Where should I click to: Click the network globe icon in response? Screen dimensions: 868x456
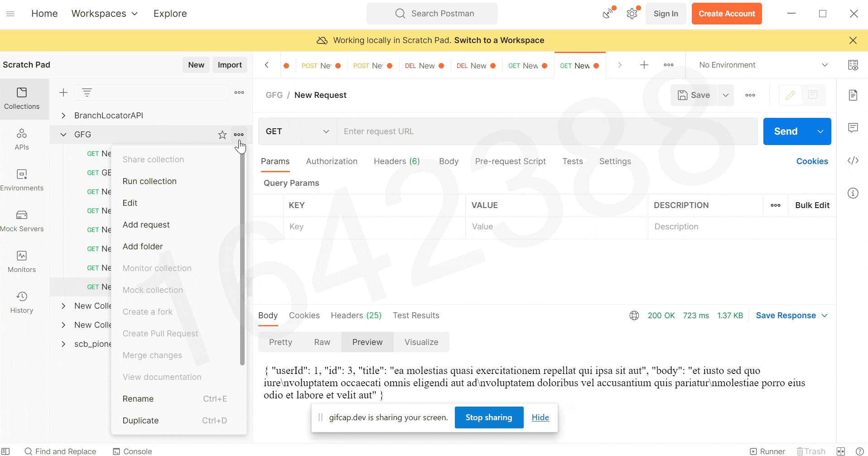pos(634,315)
